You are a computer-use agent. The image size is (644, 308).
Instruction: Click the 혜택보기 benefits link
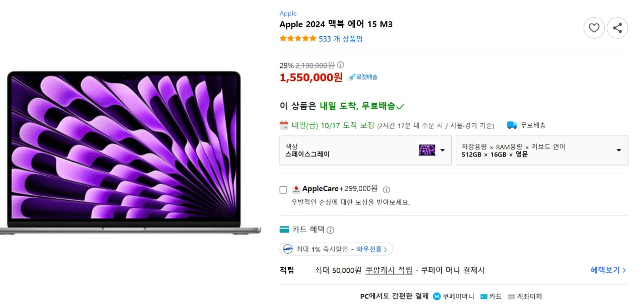point(608,270)
